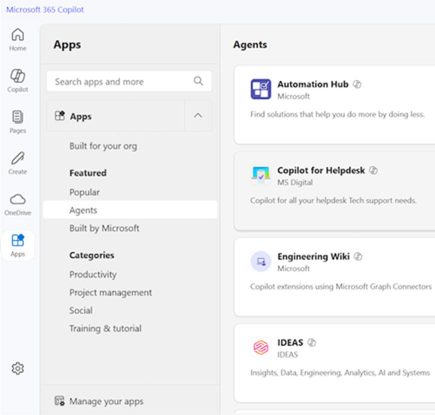Choose the Project management category
Screen dimensions: 435x415
click(111, 292)
